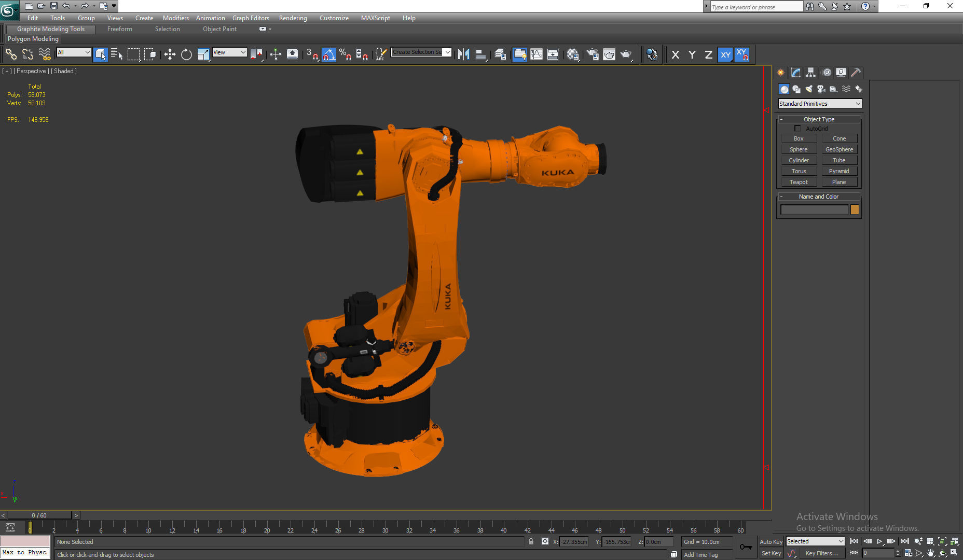Toggle the Selection Lock padlock
963x560 pixels.
pyautogui.click(x=531, y=541)
